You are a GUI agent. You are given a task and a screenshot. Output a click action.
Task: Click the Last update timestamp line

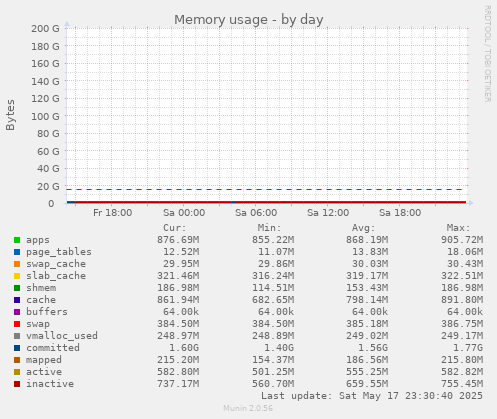tap(372, 396)
